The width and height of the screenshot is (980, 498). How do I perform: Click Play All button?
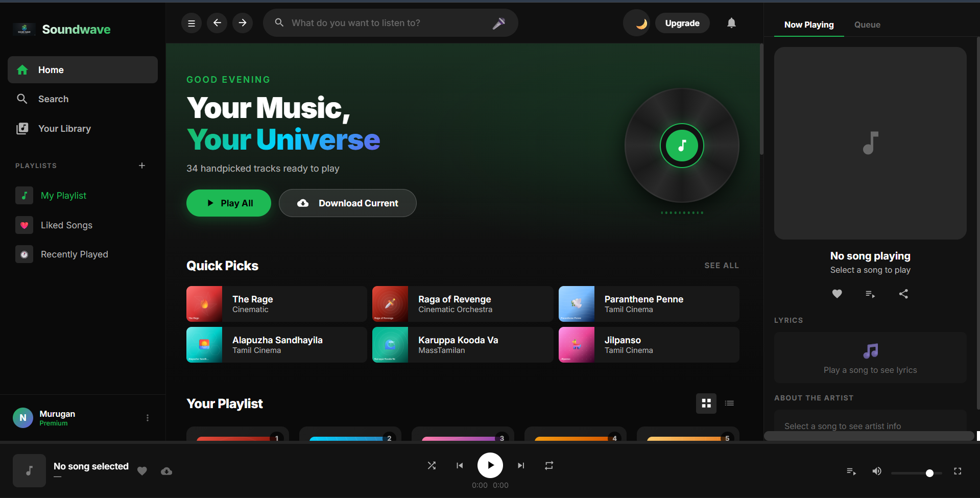[x=229, y=203]
